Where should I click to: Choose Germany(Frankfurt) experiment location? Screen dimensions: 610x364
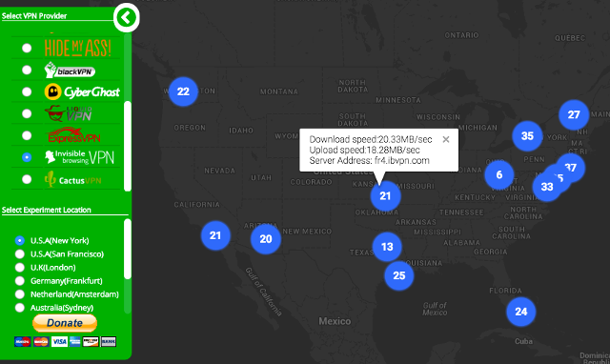coord(20,281)
